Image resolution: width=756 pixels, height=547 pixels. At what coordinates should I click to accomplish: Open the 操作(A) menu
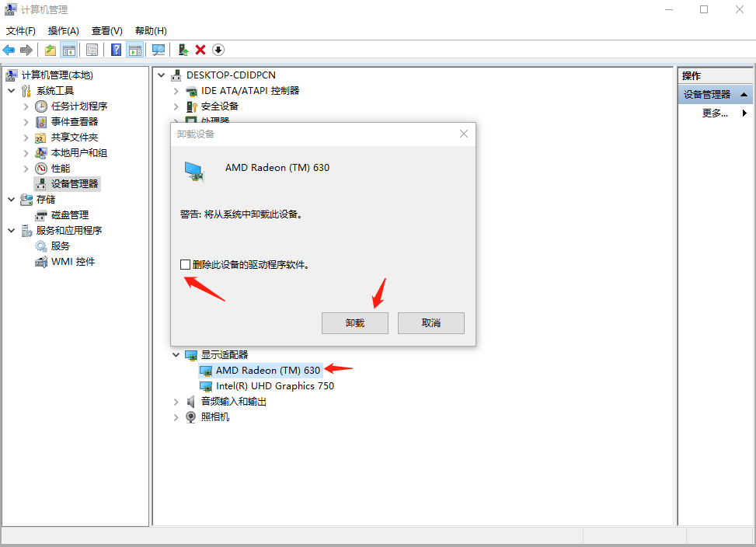[x=63, y=31]
